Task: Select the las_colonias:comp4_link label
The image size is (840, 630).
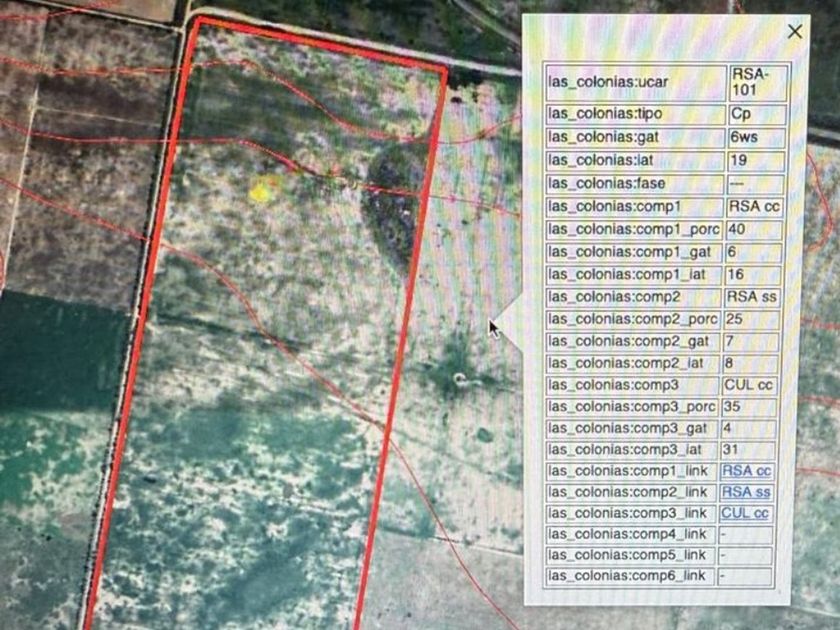Action: 627,534
